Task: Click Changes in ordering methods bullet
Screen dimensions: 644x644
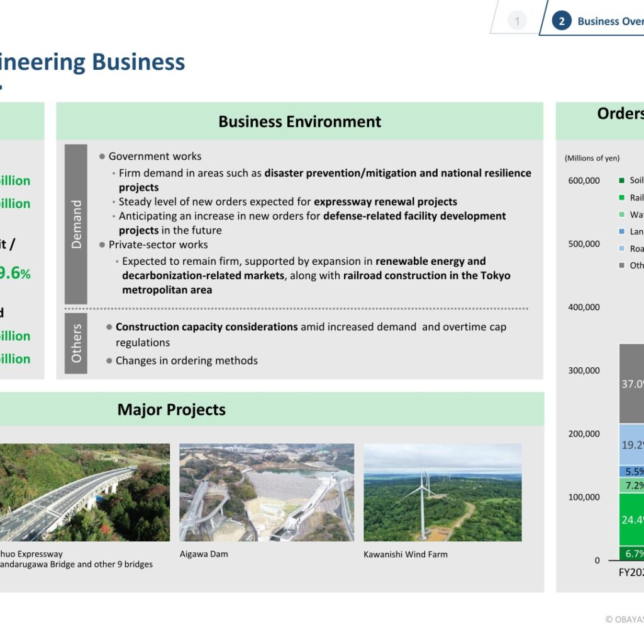Action: coord(182,360)
